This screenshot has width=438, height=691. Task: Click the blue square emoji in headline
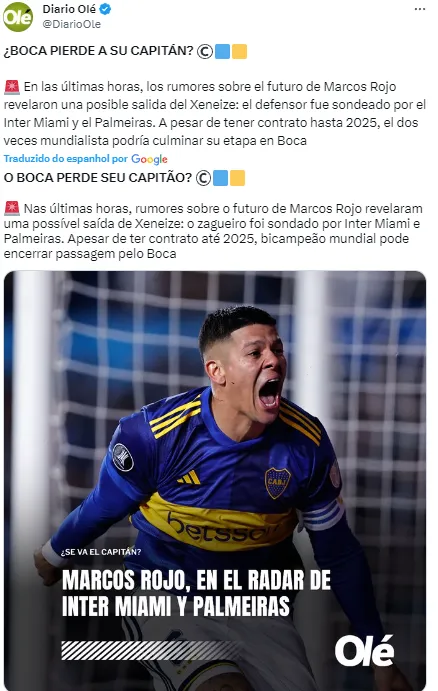223,52
